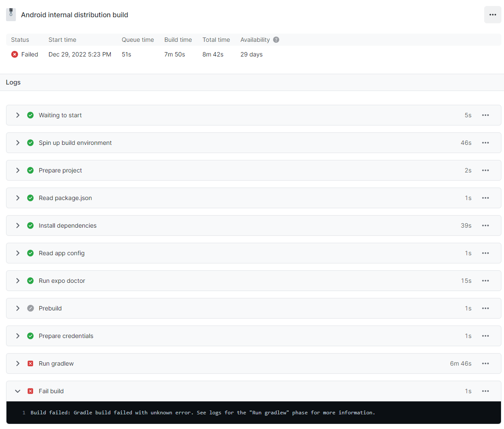The width and height of the screenshot is (504, 429).
Task: Expand the Read package.json log
Action: (18, 198)
